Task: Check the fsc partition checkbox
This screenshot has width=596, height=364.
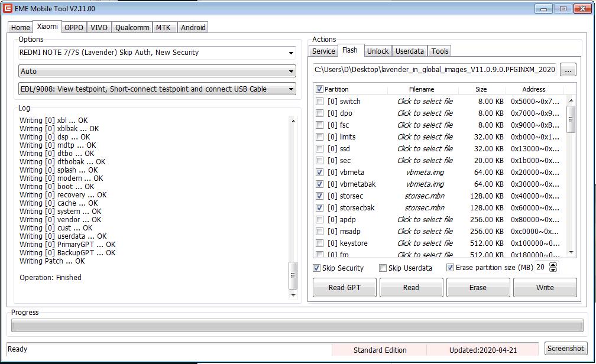Action: click(320, 125)
